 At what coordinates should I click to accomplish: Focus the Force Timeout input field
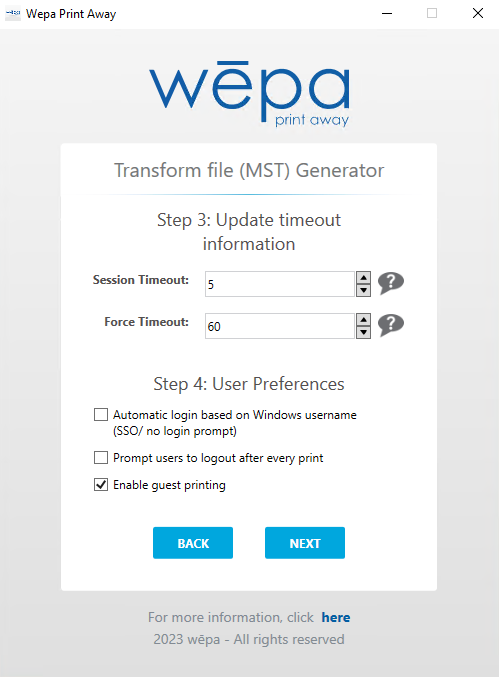tap(280, 326)
